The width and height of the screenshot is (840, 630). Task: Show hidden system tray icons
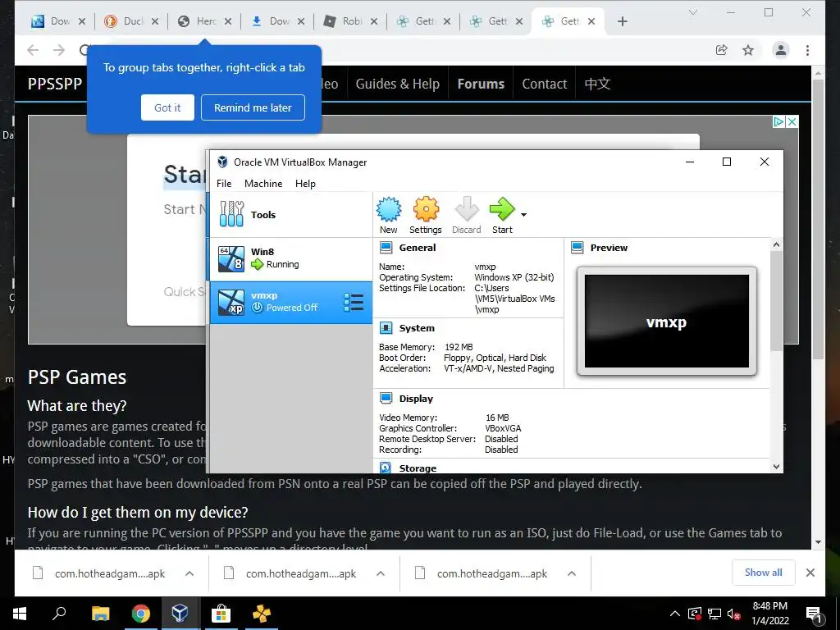(675, 614)
